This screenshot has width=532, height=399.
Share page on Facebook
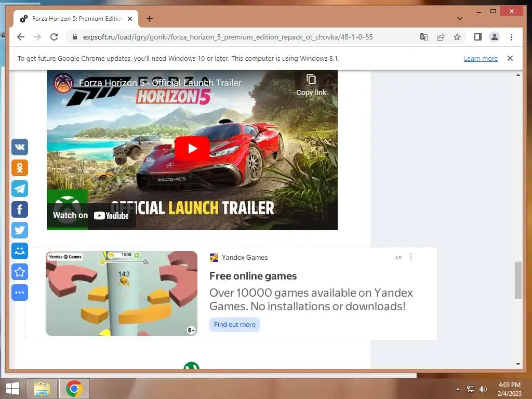coord(20,209)
